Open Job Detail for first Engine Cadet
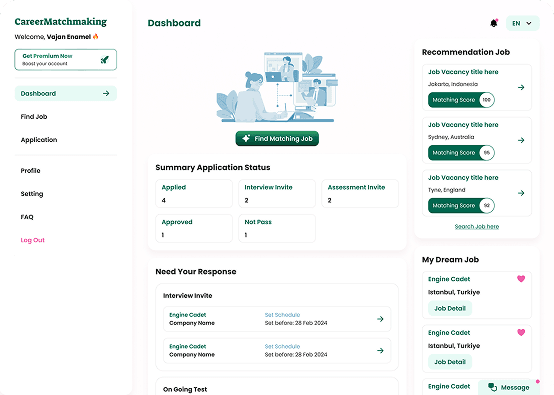The height and width of the screenshot is (395, 554). [x=450, y=308]
